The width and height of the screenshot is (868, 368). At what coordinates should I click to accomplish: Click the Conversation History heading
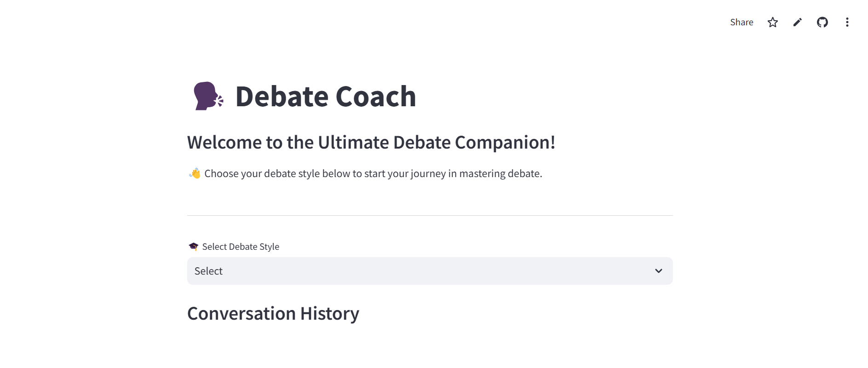coord(273,313)
